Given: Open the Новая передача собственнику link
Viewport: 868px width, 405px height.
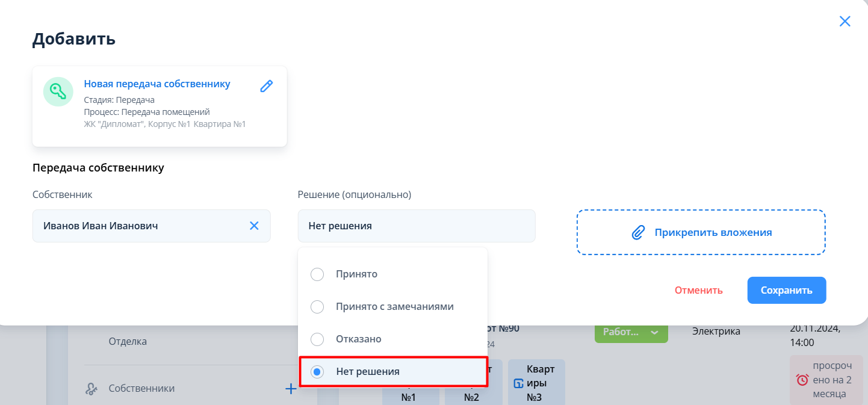Looking at the screenshot, I should coord(157,84).
